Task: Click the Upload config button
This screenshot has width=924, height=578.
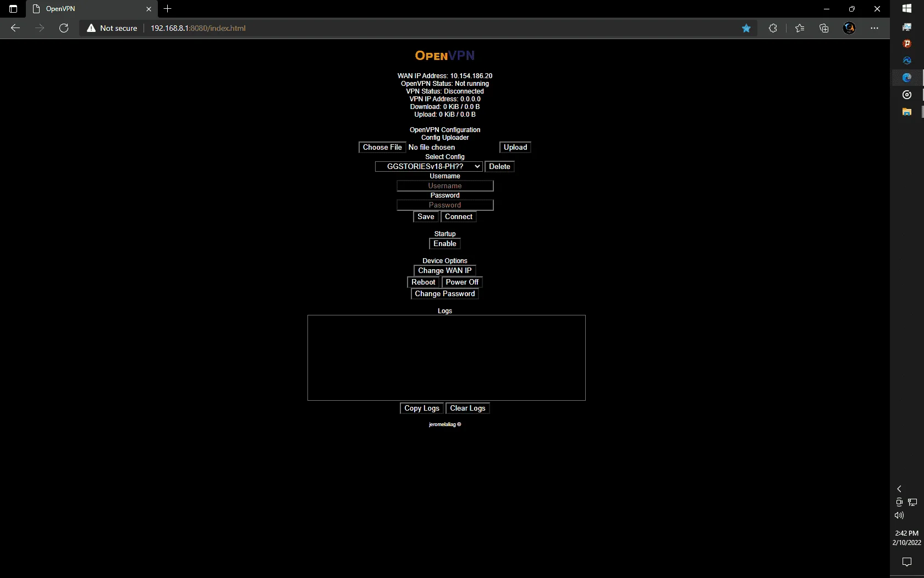Action: 515,148
